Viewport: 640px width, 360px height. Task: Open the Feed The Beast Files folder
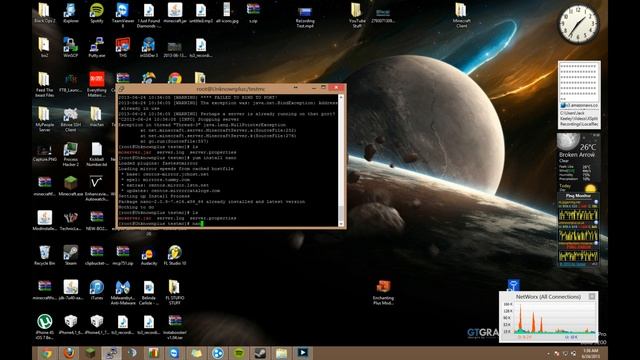44,84
